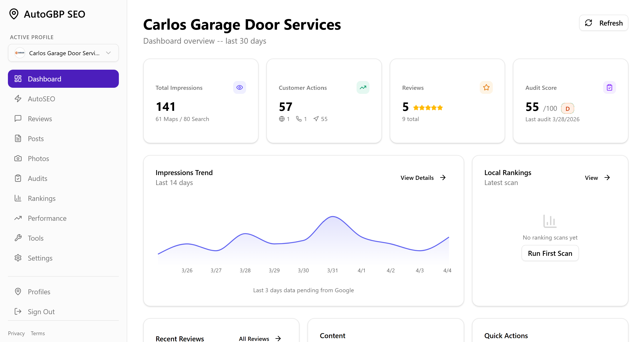The width and height of the screenshot is (644, 342).
Task: Click the Run First Scan button
Action: point(550,253)
